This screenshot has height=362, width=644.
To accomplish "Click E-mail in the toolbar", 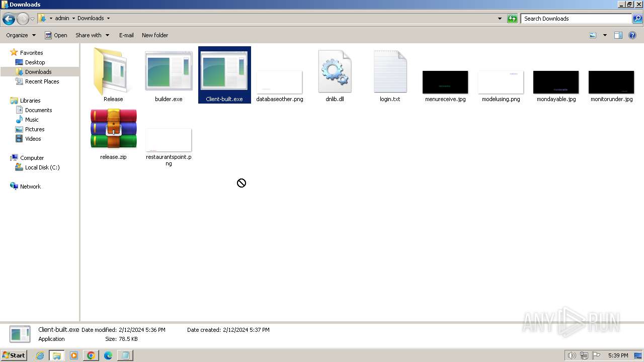I will 126,35.
